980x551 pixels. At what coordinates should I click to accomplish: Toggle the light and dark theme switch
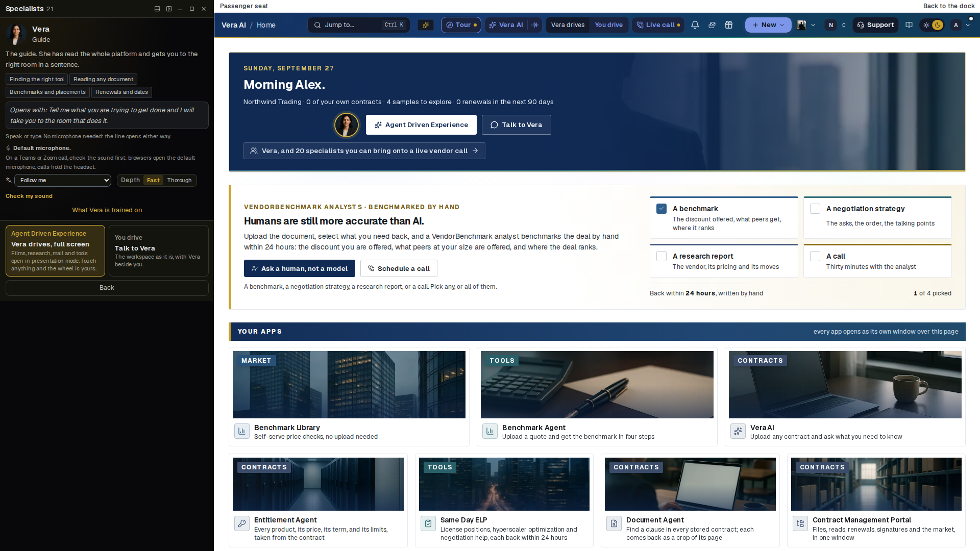tap(932, 25)
